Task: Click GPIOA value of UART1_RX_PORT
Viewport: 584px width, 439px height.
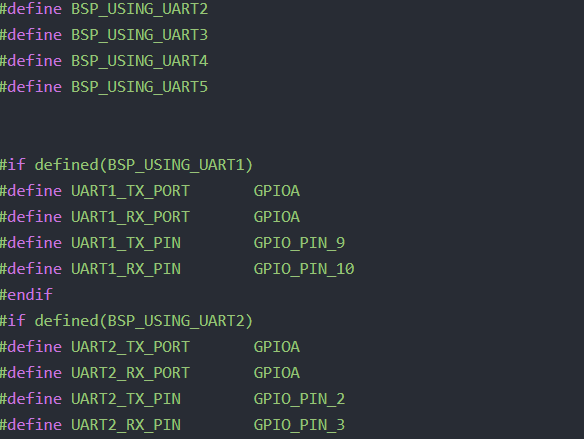Action: click(277, 217)
